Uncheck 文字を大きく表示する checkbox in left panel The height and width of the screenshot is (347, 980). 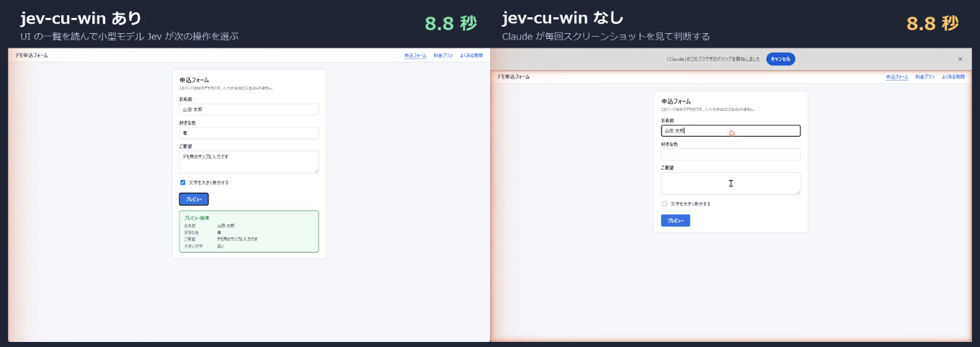pyautogui.click(x=183, y=183)
